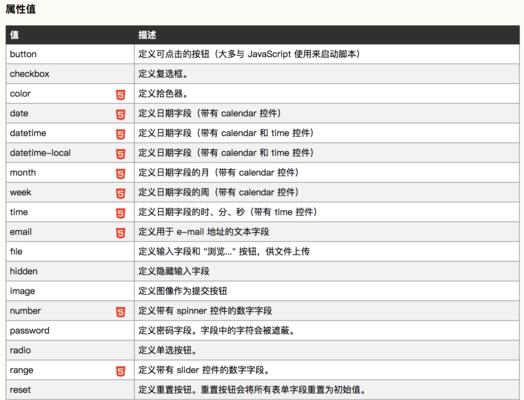Click the month row's description text
This screenshot has width=524, height=400.
218,172
